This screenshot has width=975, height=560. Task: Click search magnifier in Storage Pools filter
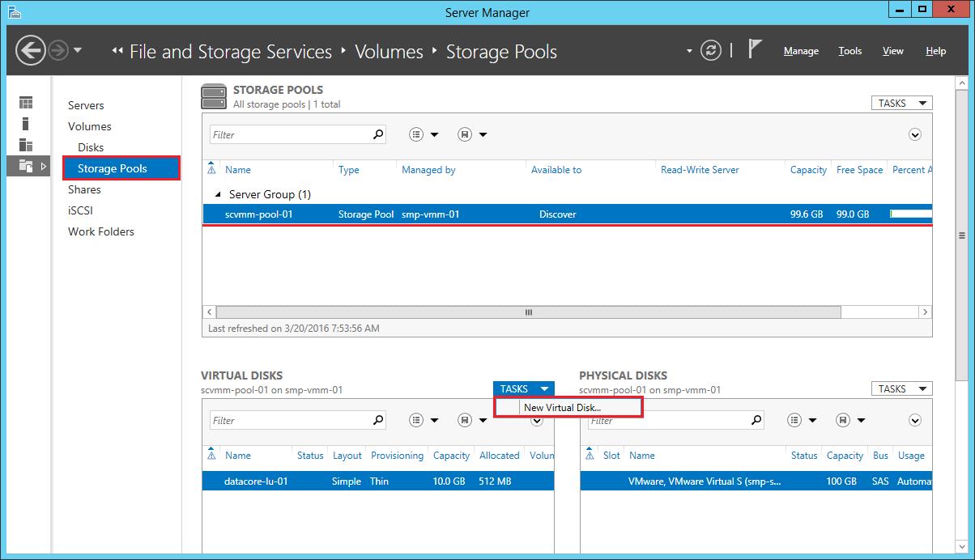(378, 134)
